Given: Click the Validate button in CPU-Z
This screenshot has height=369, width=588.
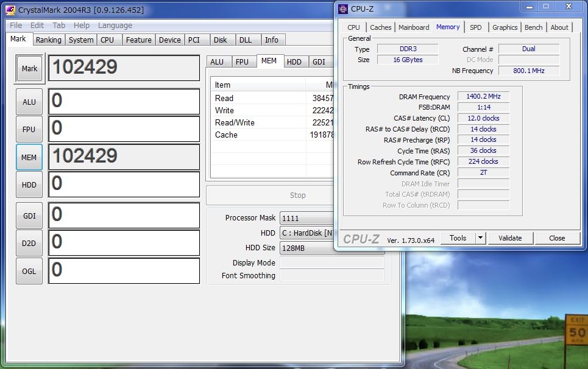Looking at the screenshot, I should click(510, 238).
